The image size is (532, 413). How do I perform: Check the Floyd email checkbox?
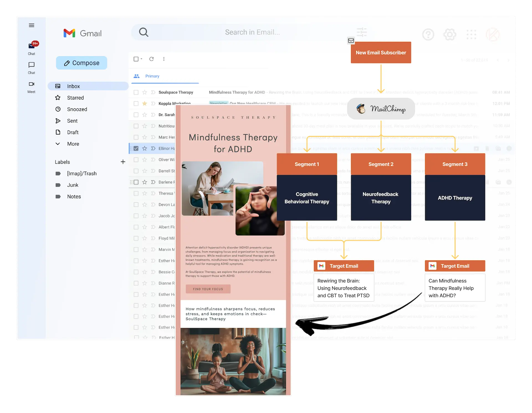coord(136,238)
